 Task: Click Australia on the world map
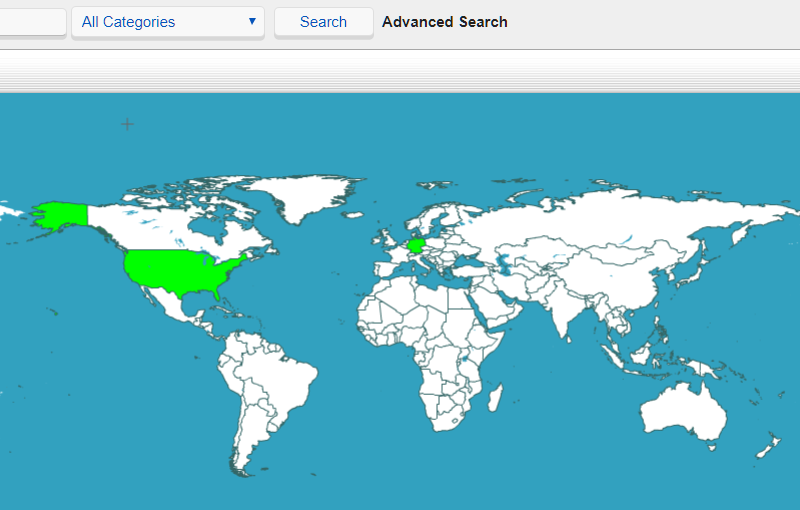point(684,413)
